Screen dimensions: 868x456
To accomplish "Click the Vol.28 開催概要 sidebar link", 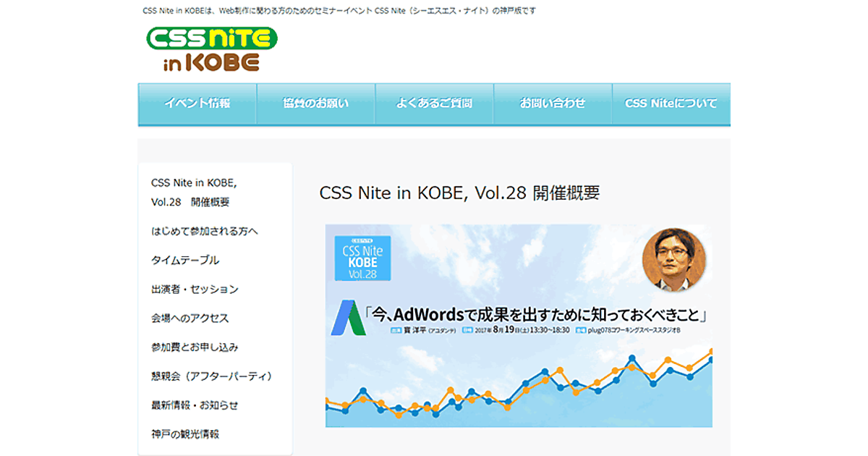I will click(x=194, y=192).
